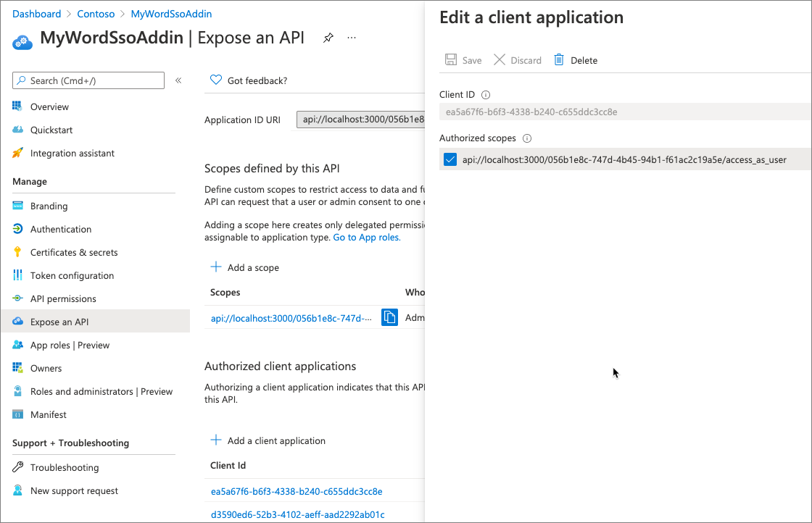Viewport: 812px width, 523px height.
Task: Click the Authentication arrow icon
Action: click(17, 229)
